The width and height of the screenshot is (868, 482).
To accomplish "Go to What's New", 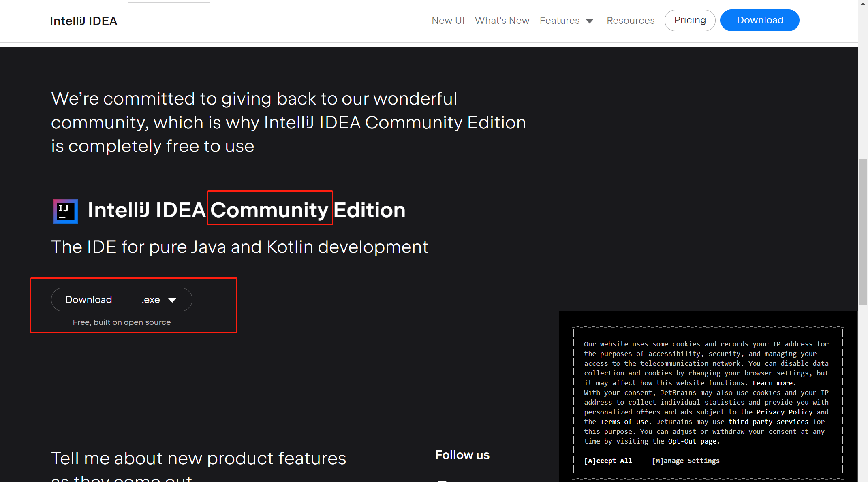I will pos(502,21).
